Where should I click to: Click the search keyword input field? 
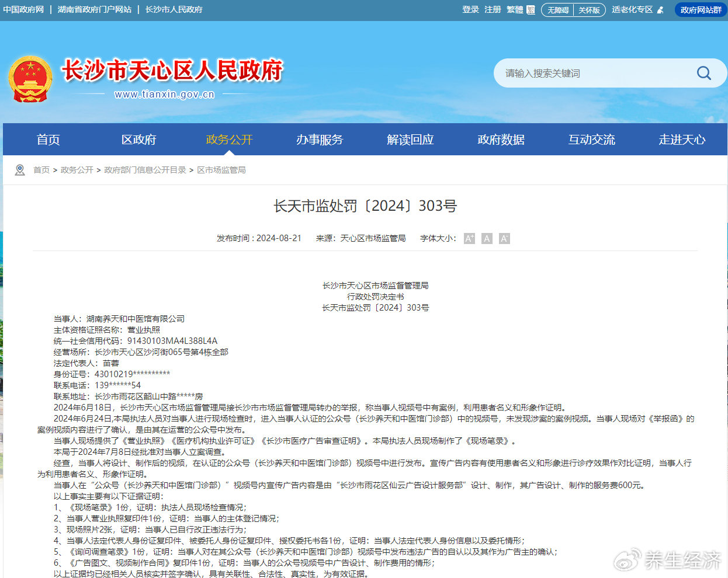pyautogui.click(x=590, y=73)
